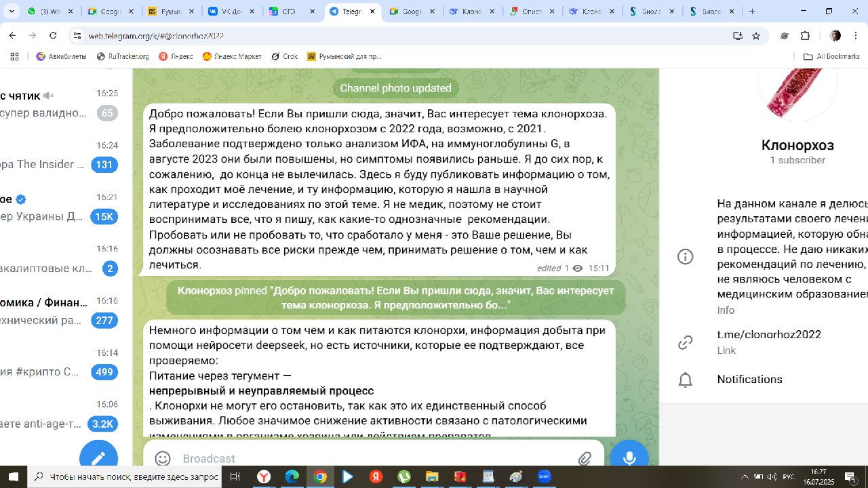Open the Chrome extensions puzzle menu
Viewport: 868px width, 488px height.
coord(806,36)
